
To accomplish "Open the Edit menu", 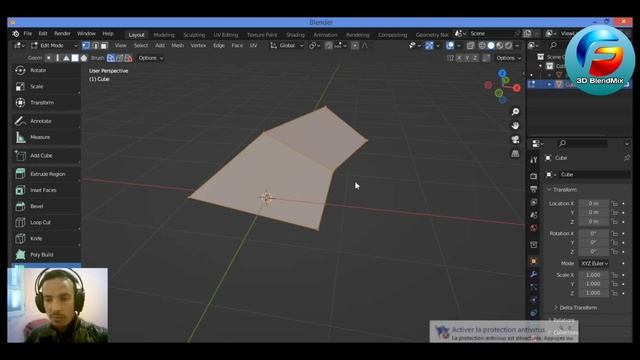I will (x=43, y=33).
